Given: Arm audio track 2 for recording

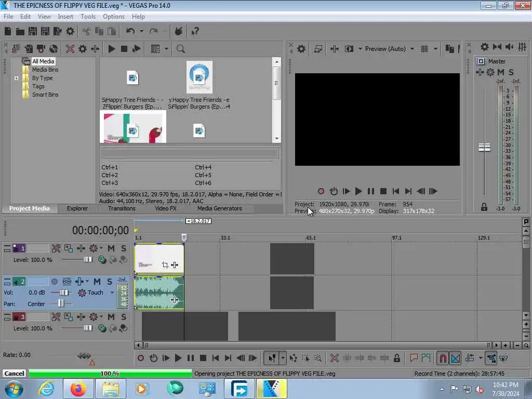Looking at the screenshot, I should 54,282.
